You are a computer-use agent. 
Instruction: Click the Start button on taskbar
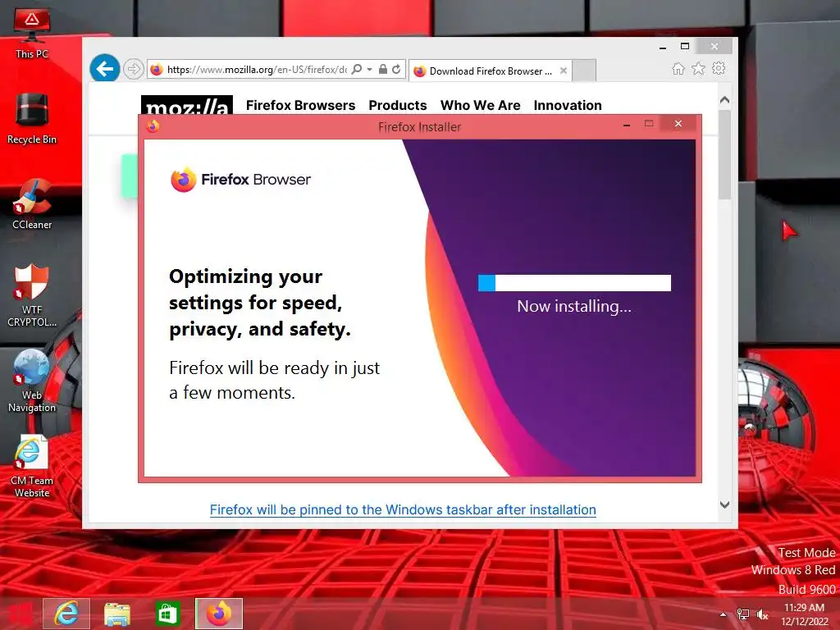click(x=20, y=614)
